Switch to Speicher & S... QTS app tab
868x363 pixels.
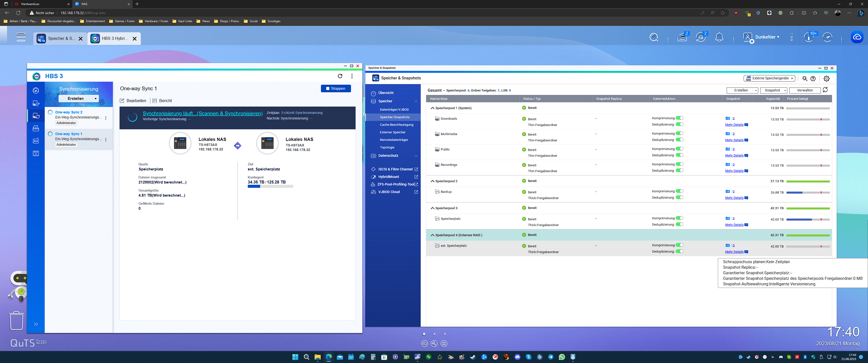coord(60,38)
